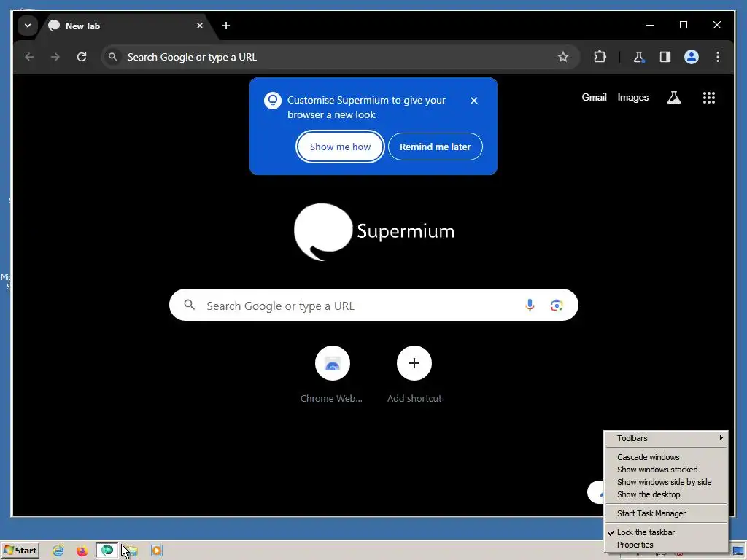This screenshot has width=747, height=560.
Task: Start voice search microphone
Action: point(530,306)
